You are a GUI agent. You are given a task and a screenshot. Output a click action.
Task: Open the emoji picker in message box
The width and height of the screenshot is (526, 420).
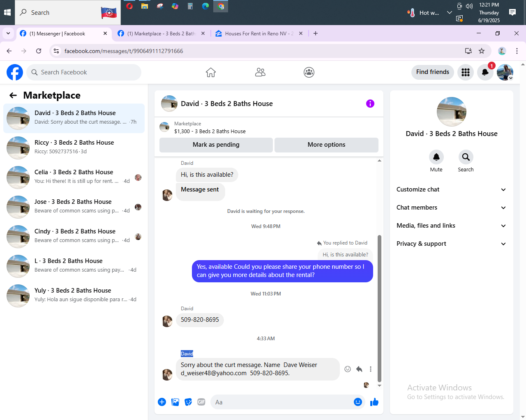point(358,402)
